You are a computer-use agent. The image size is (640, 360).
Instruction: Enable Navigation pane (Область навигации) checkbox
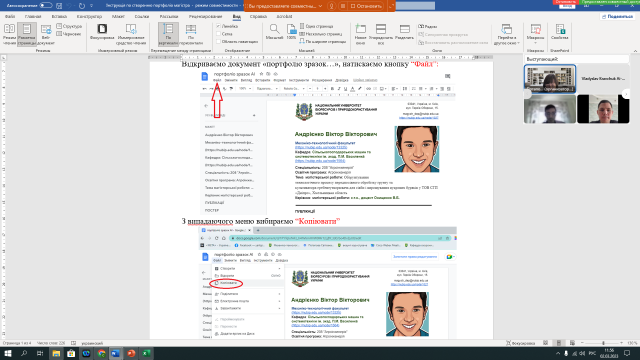pos(218,42)
